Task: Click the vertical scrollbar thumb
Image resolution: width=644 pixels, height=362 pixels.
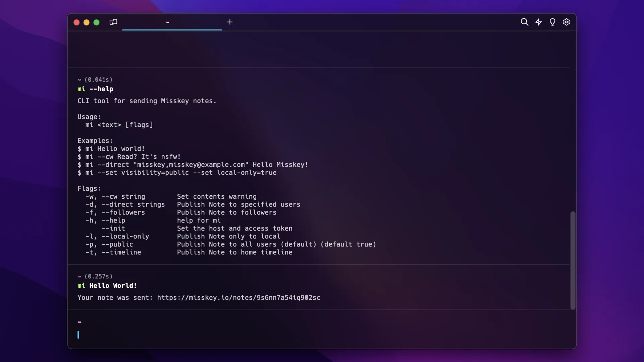Action: coord(573,260)
